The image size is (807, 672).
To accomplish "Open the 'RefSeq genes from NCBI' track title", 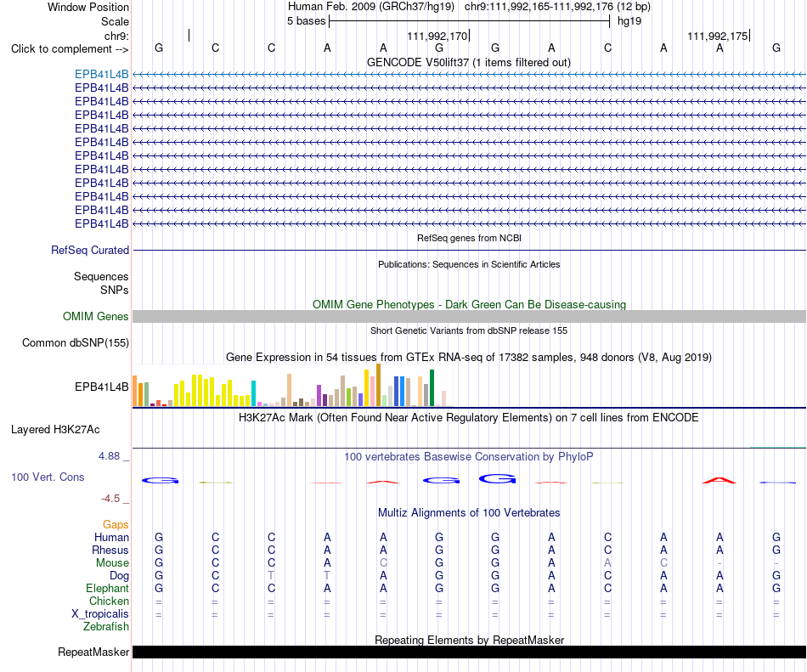I will [x=469, y=238].
